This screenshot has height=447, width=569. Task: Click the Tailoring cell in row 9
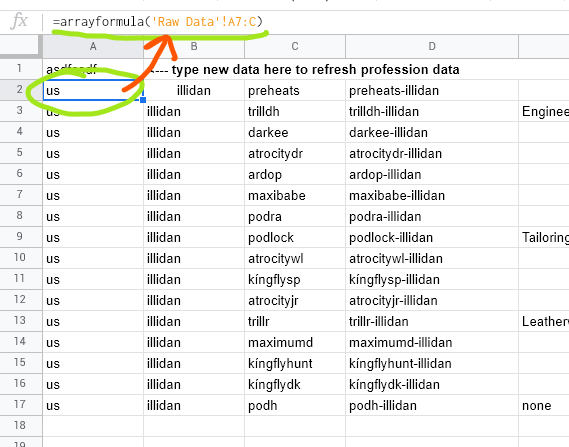click(544, 238)
